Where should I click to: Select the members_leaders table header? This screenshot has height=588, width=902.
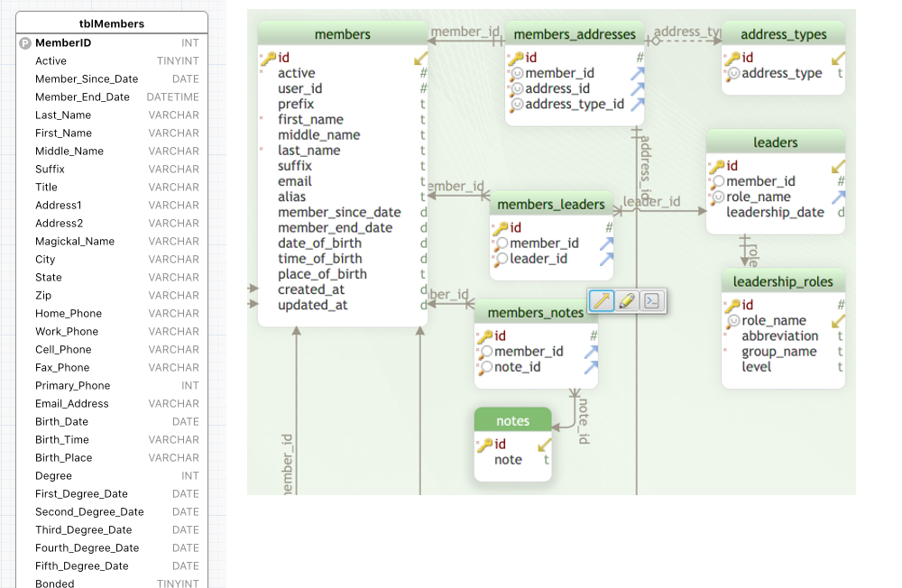[x=551, y=204]
